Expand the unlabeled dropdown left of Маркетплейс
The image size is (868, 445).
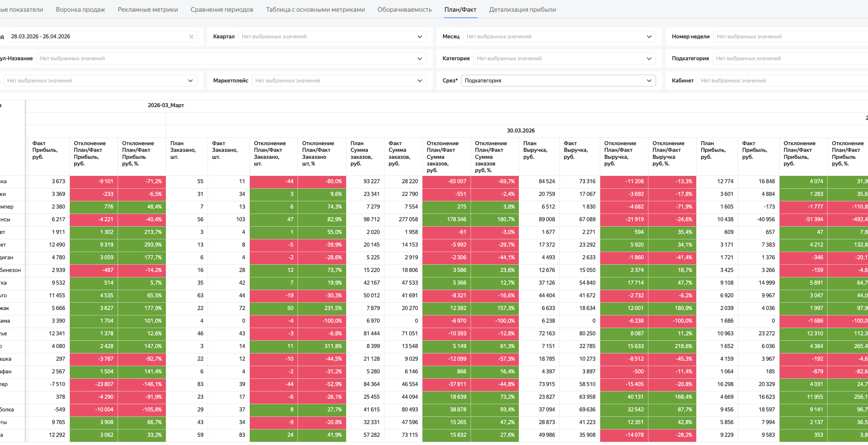[x=100, y=81]
